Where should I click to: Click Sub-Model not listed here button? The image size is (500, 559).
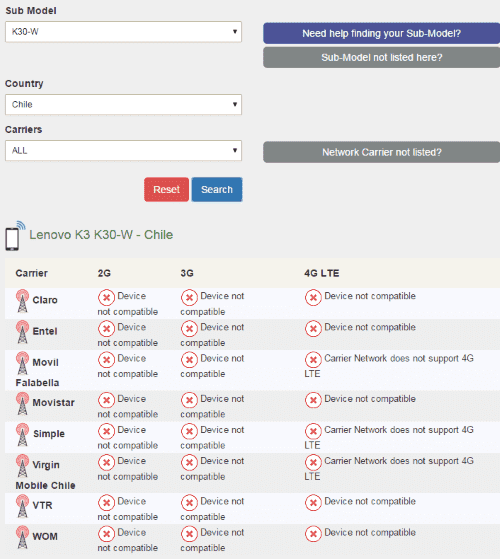[381, 57]
